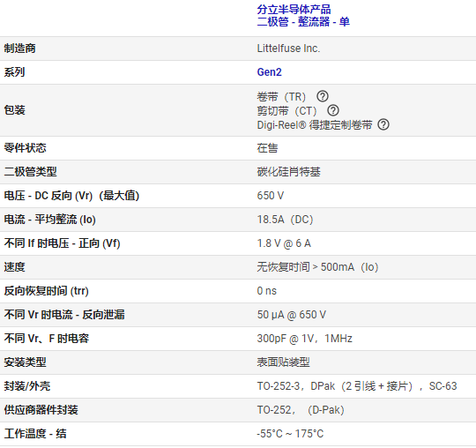Open the Gen2 series link
This screenshot has width=476, height=448.
pos(269,72)
